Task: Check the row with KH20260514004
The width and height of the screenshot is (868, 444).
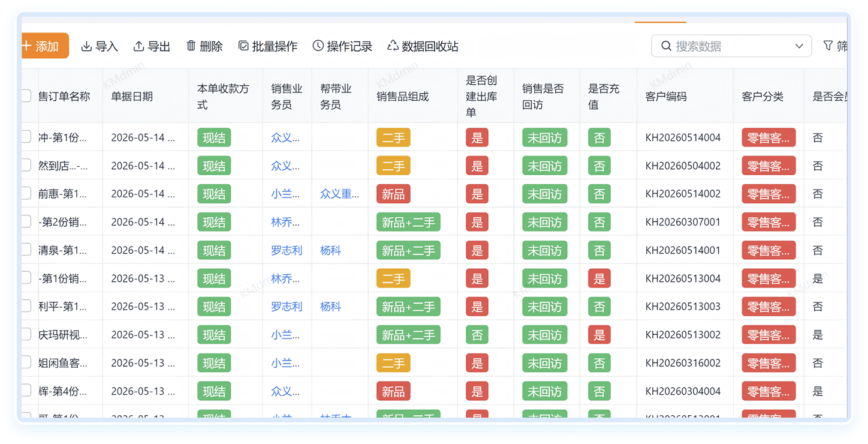Action: (26, 137)
